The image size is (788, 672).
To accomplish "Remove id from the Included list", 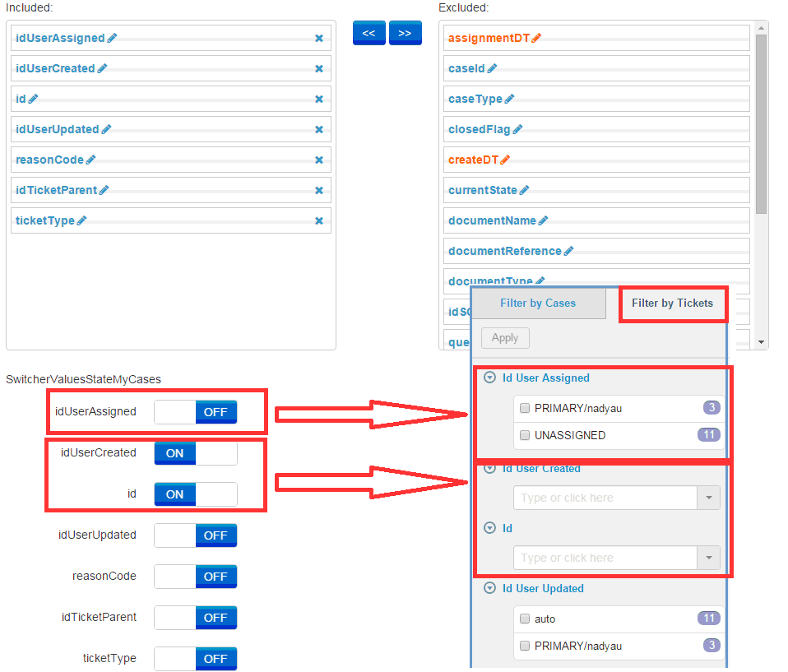I will click(319, 99).
